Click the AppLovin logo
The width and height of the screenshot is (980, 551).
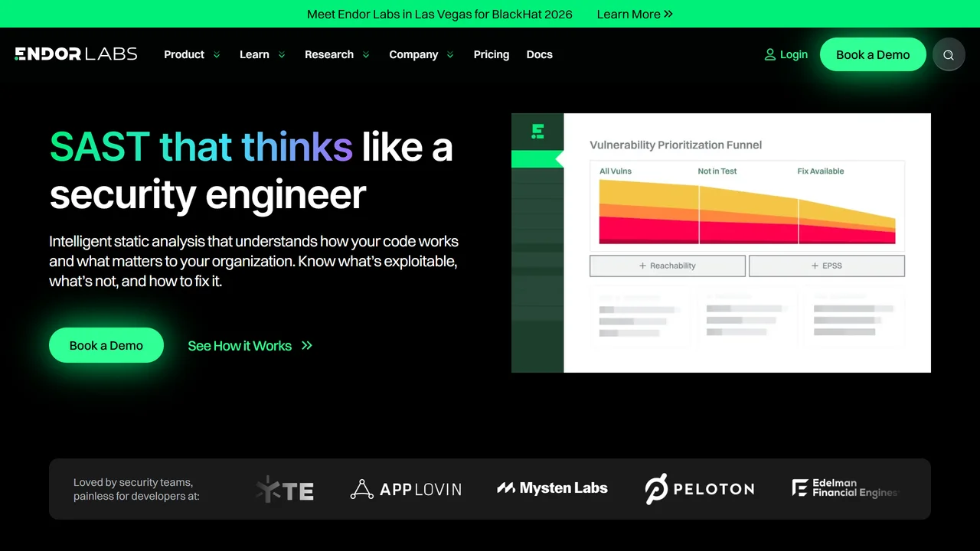click(x=406, y=489)
